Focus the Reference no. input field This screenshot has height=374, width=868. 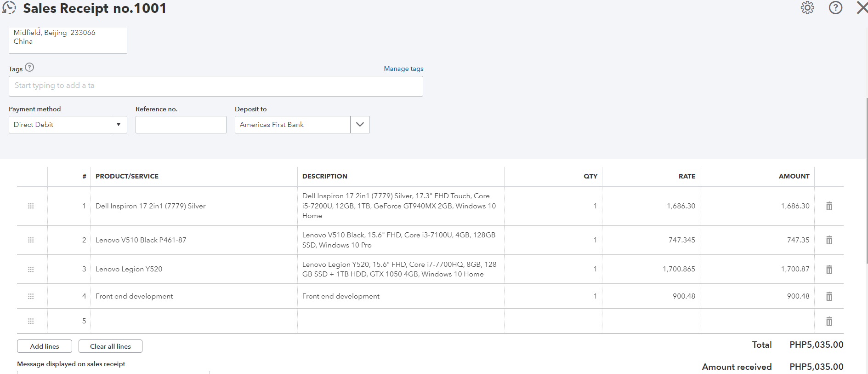(181, 125)
